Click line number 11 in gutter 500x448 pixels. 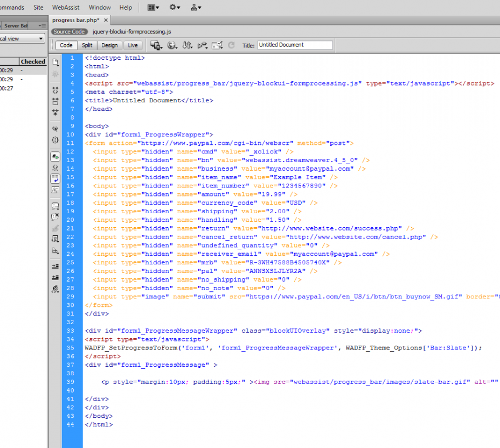tap(71, 143)
